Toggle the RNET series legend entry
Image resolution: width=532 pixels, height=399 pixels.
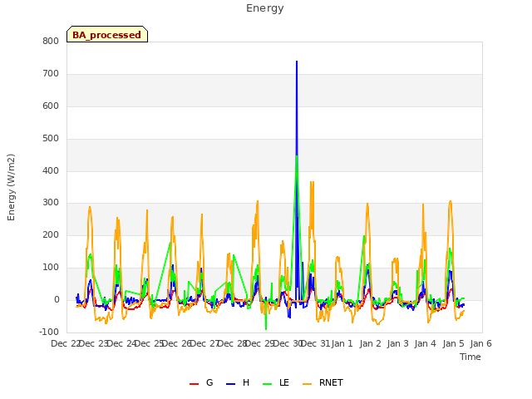[x=323, y=382]
